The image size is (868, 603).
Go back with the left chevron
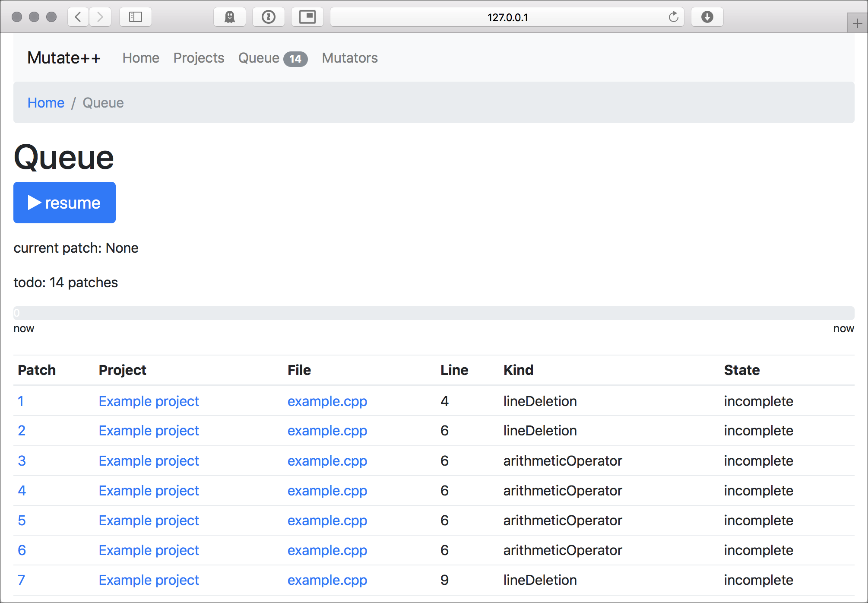[x=78, y=17]
